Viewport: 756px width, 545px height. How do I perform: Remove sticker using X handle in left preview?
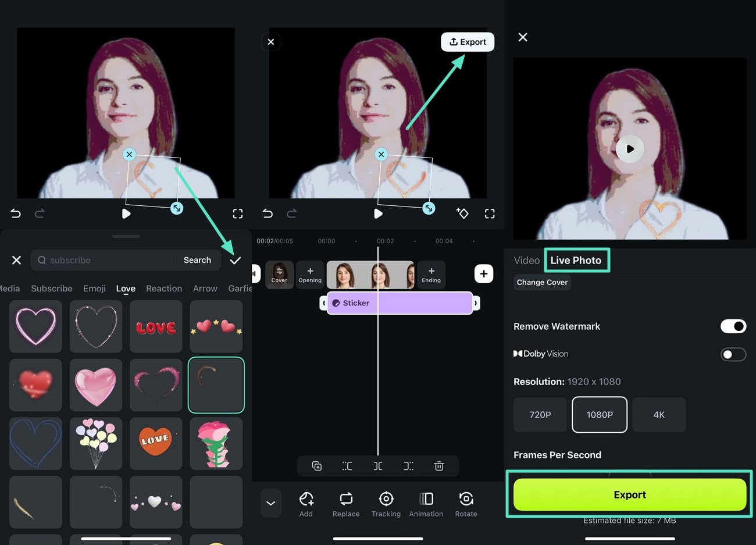coord(129,154)
